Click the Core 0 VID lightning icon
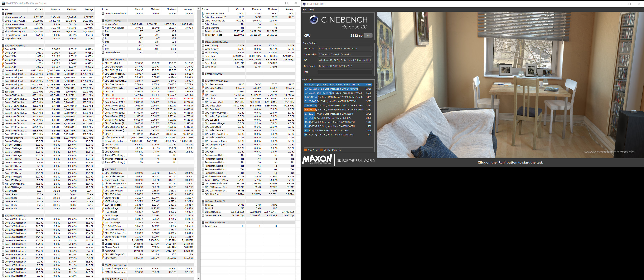 click(3, 49)
